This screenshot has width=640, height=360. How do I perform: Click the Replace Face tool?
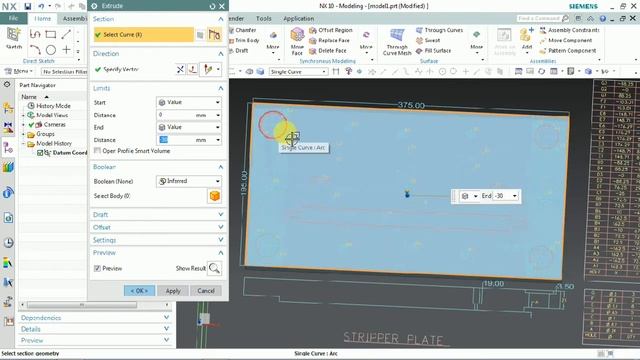[329, 40]
